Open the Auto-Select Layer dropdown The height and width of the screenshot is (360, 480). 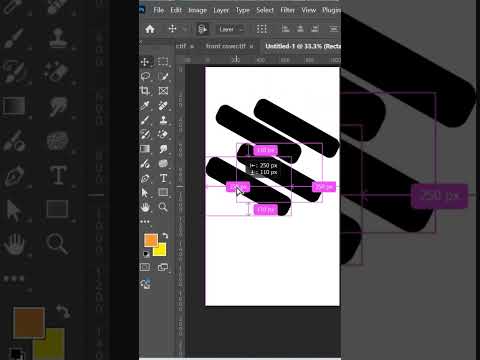click(232, 29)
